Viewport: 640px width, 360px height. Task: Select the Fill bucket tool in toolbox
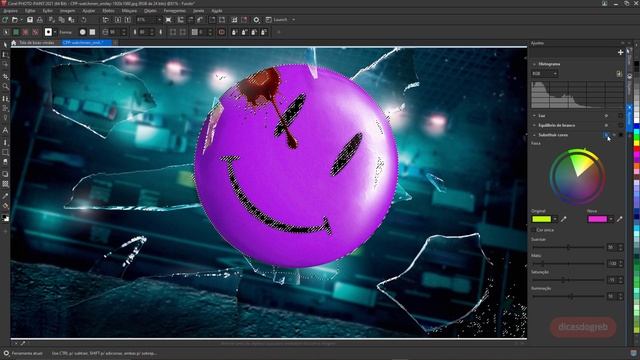tap(5, 206)
